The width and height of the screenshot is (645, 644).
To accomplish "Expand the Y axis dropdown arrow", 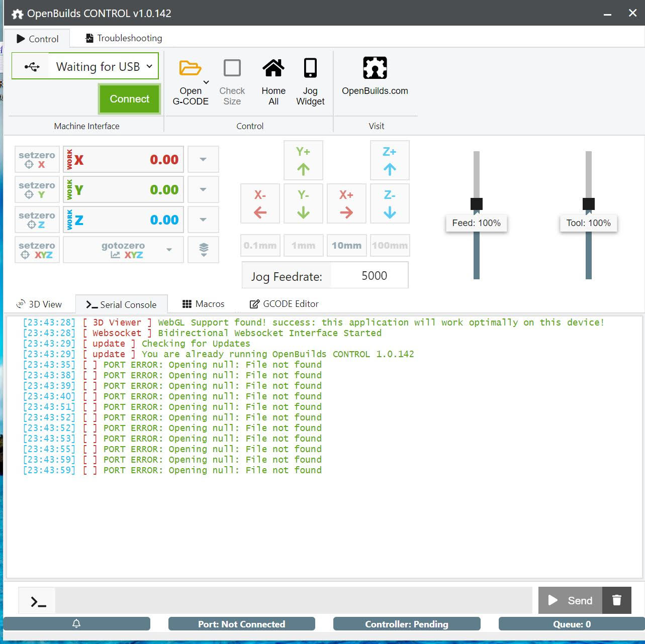I will (203, 189).
